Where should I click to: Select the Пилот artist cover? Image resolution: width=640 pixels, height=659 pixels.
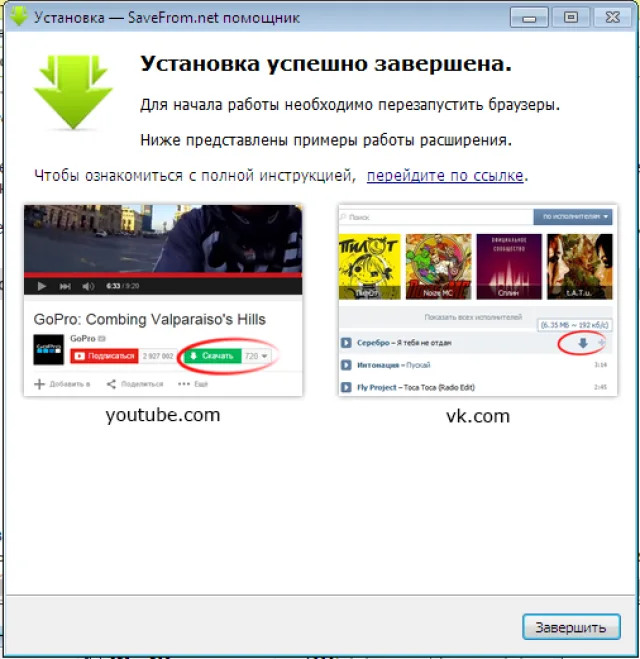[369, 266]
